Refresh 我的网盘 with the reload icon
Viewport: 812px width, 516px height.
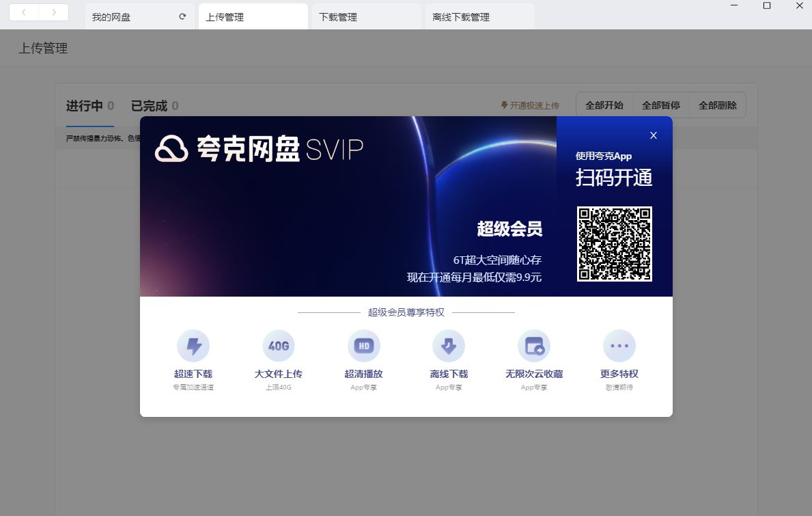click(x=182, y=16)
